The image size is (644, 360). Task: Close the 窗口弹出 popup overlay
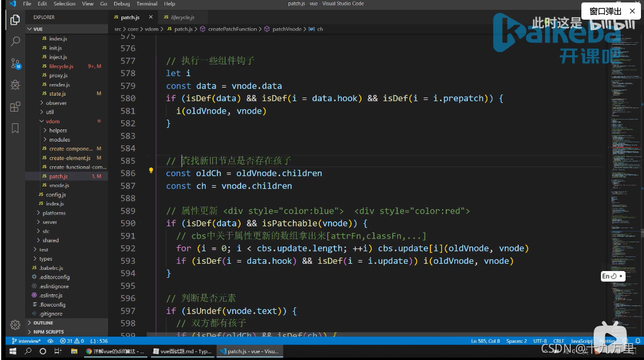(632, 11)
